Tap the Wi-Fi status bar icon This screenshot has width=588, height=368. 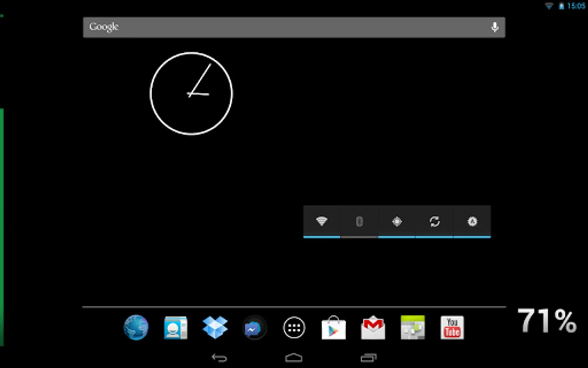[549, 6]
